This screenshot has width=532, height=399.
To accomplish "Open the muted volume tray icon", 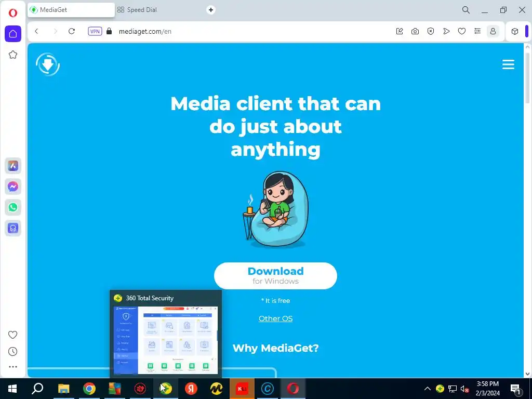I will coord(464,389).
